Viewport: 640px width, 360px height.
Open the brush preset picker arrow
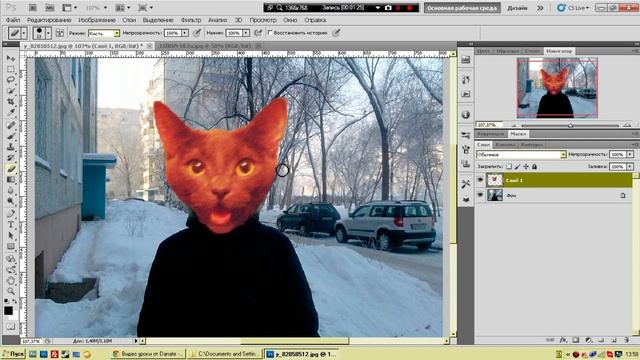tap(48, 33)
